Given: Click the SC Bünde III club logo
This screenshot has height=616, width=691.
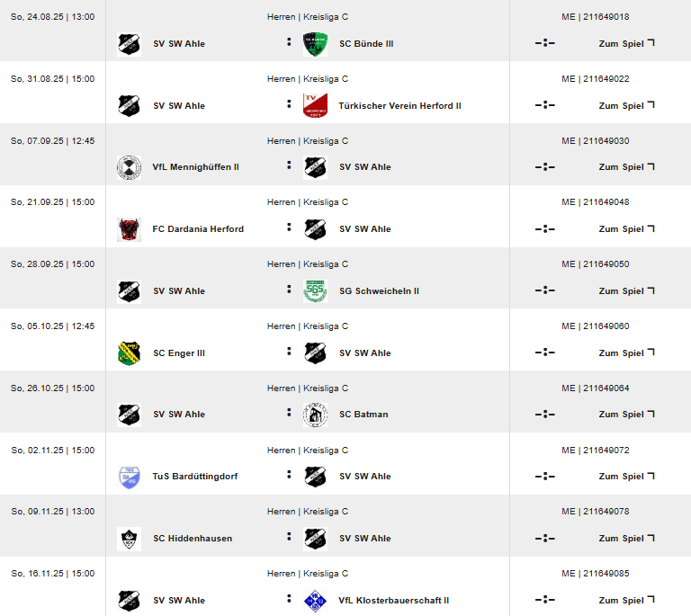Looking at the screenshot, I should [x=315, y=44].
